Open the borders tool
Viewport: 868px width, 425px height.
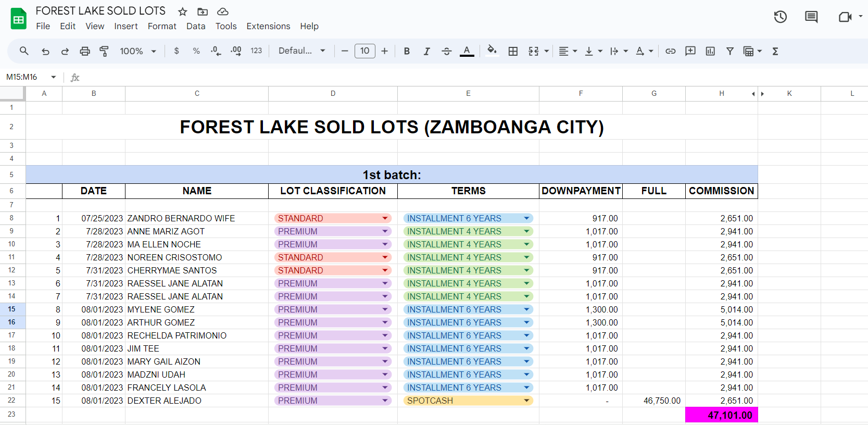tap(513, 51)
